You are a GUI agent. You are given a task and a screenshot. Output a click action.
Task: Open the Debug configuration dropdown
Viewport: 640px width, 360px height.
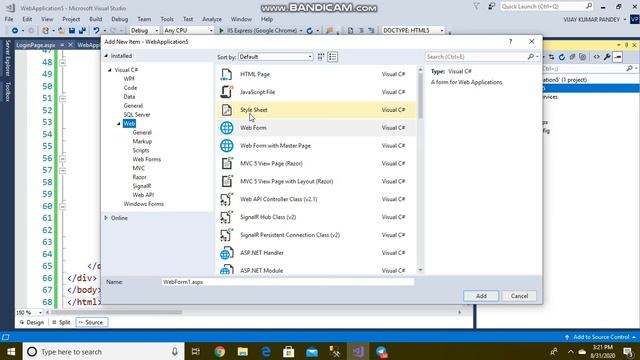144,31
